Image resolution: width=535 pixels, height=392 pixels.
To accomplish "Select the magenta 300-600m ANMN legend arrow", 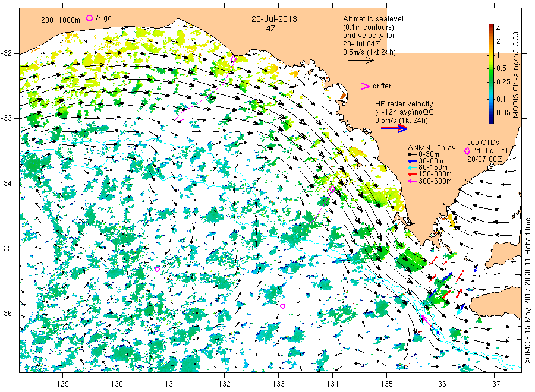I will coord(412,181).
